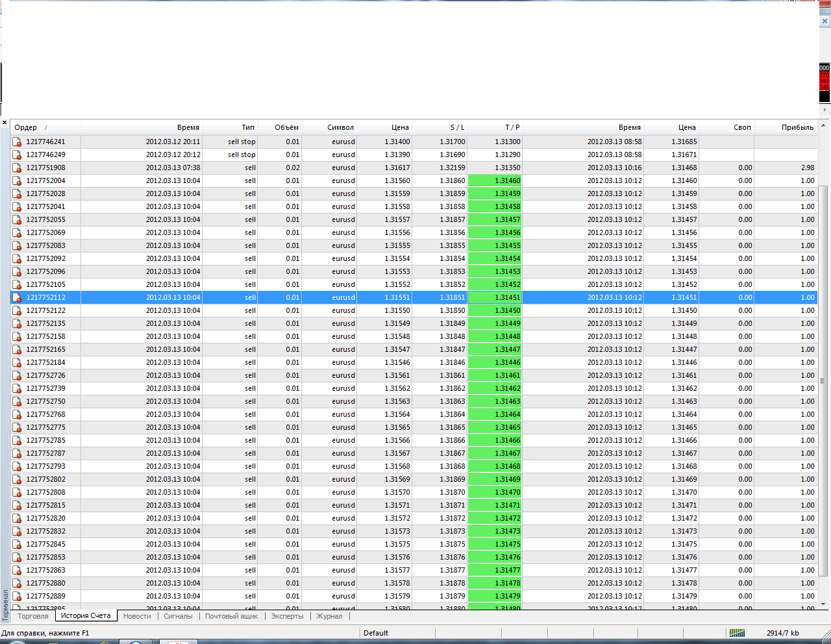
Task: Click close time 2012.03.13 10:16
Action: (x=615, y=167)
